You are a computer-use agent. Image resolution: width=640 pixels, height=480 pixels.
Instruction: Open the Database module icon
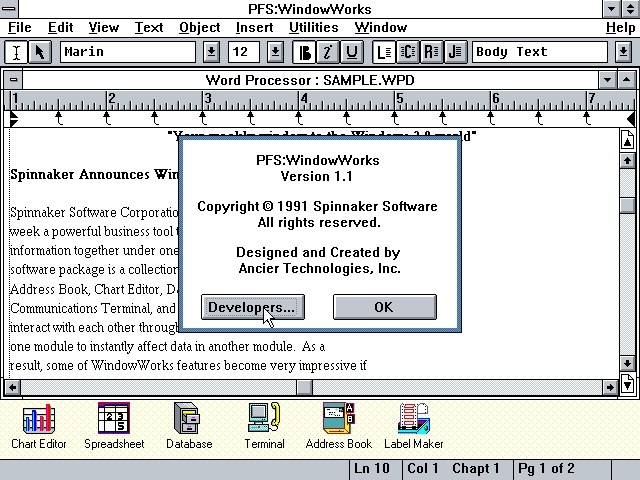(189, 418)
